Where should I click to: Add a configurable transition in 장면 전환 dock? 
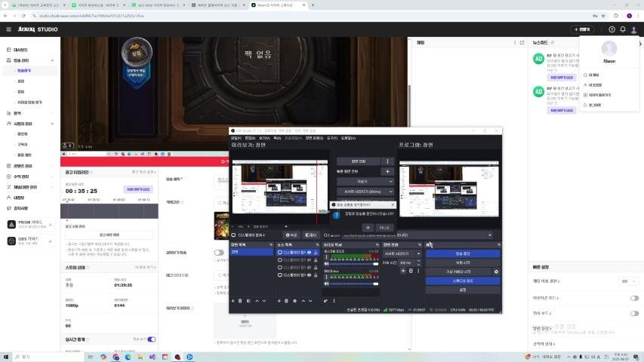click(x=403, y=271)
